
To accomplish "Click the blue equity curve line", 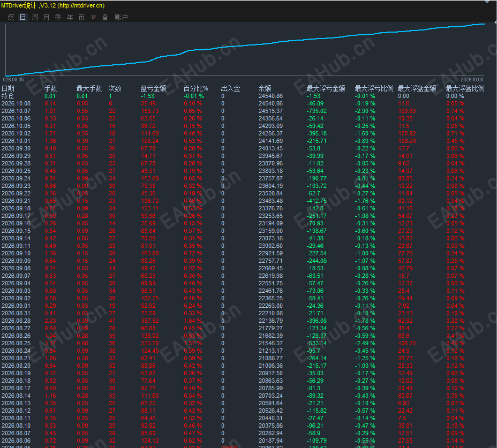I will 245,45.
